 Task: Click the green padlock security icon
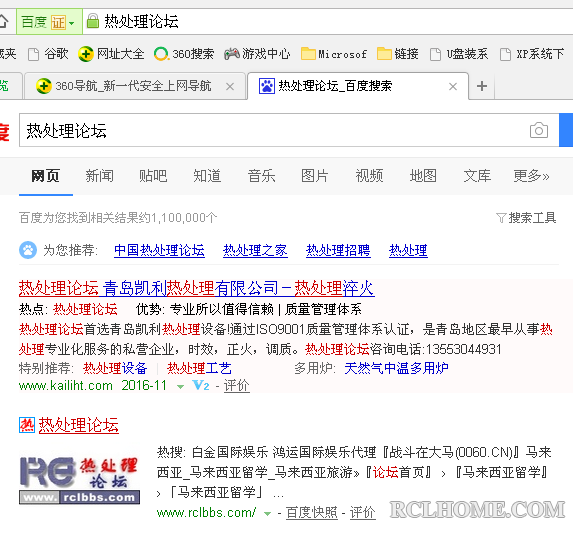(x=92, y=21)
